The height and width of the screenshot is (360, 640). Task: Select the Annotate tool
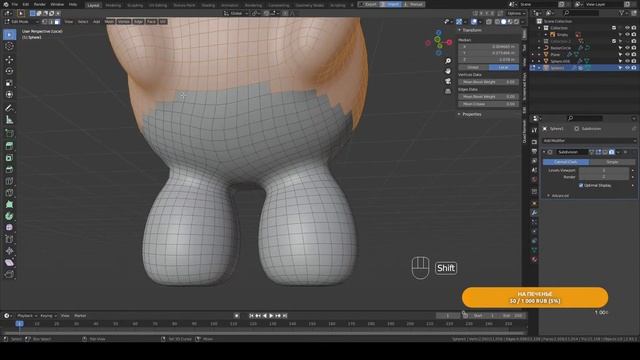(x=9, y=108)
